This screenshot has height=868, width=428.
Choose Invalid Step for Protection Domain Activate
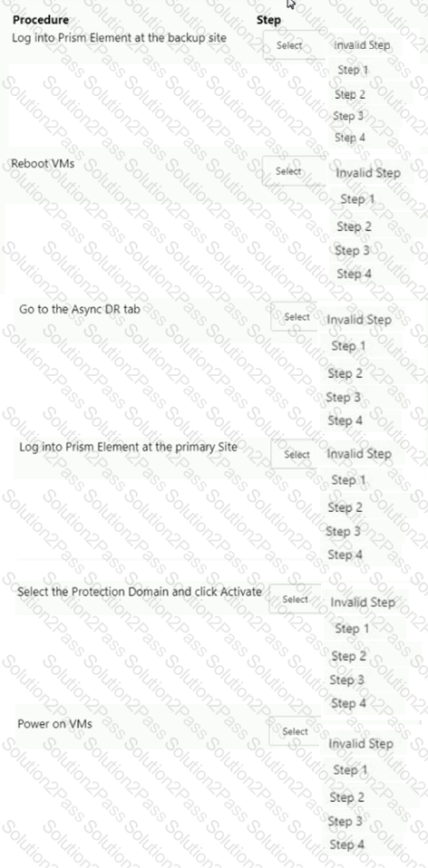click(x=363, y=603)
